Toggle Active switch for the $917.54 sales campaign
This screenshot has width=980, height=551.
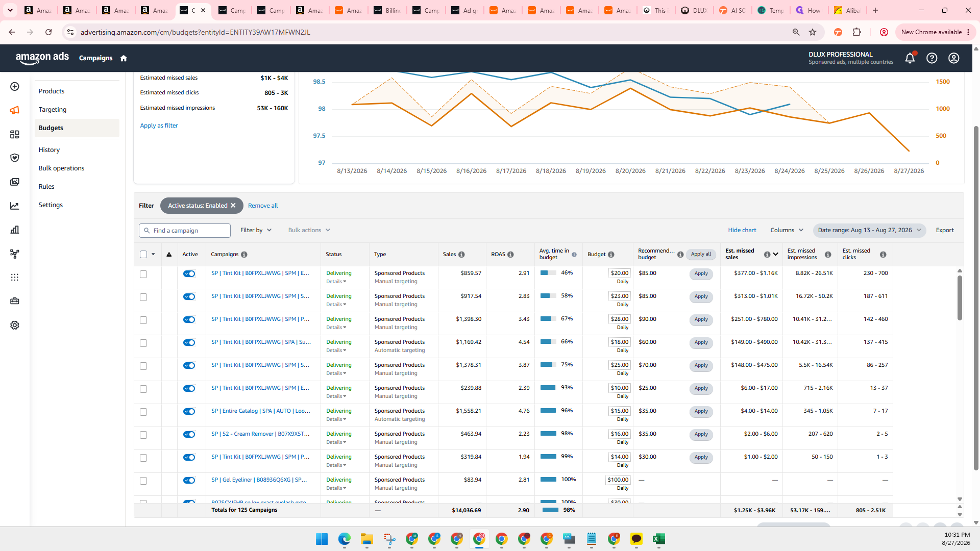click(189, 297)
